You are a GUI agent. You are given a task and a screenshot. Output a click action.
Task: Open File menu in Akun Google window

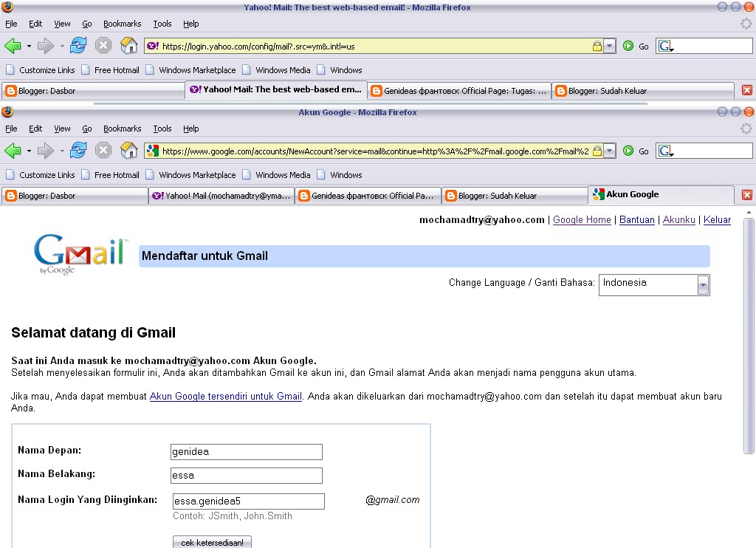[x=11, y=129]
